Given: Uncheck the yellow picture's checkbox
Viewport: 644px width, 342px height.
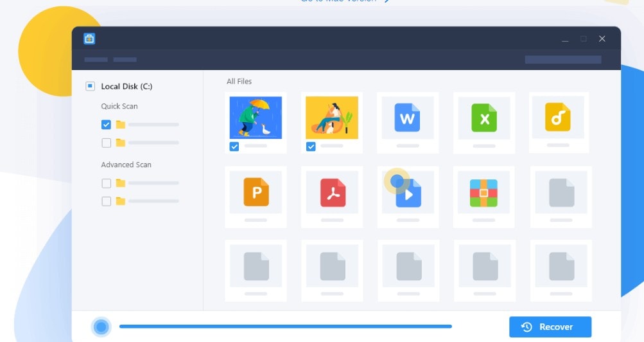Looking at the screenshot, I should [311, 147].
